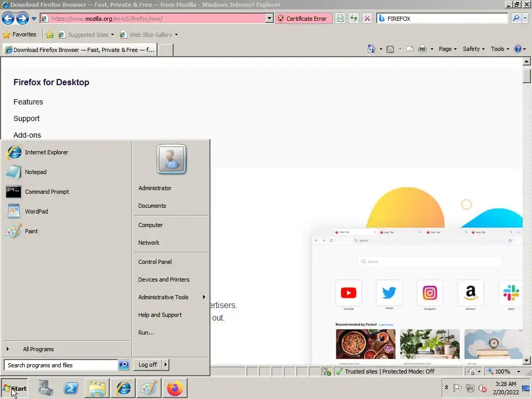Open Help and Support
The width and height of the screenshot is (532, 399).
tap(171, 315)
